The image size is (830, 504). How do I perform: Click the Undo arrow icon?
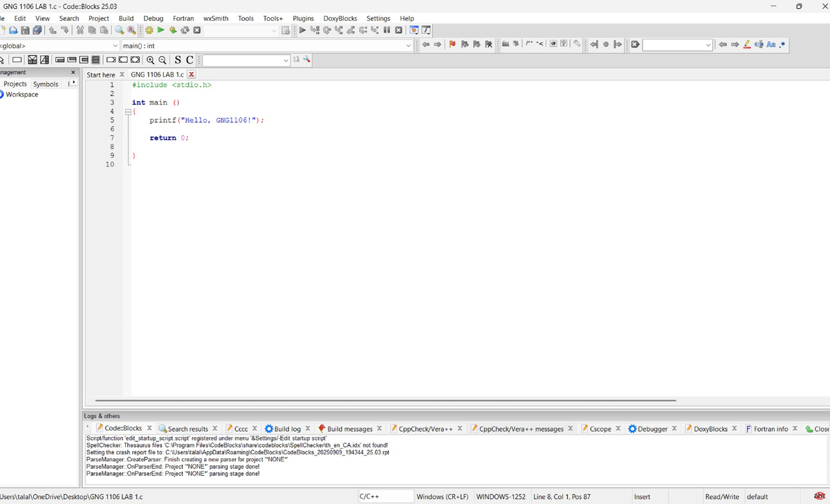point(53,30)
